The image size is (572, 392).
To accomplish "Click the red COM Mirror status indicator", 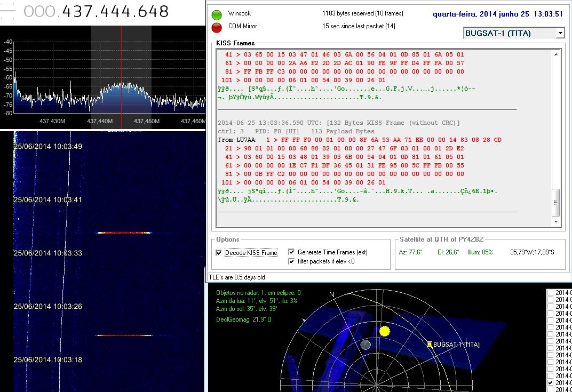I will tap(217, 27).
